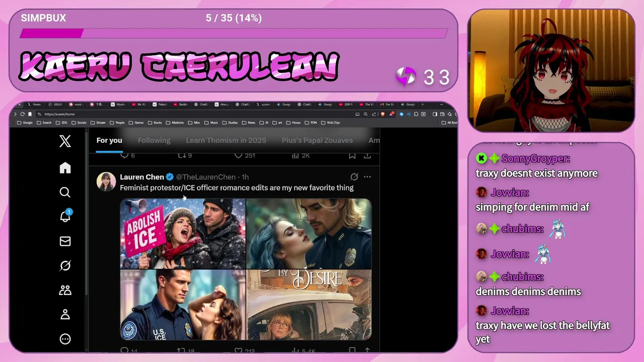
Task: Click the Brave Shields lion icon
Action: pos(382,114)
